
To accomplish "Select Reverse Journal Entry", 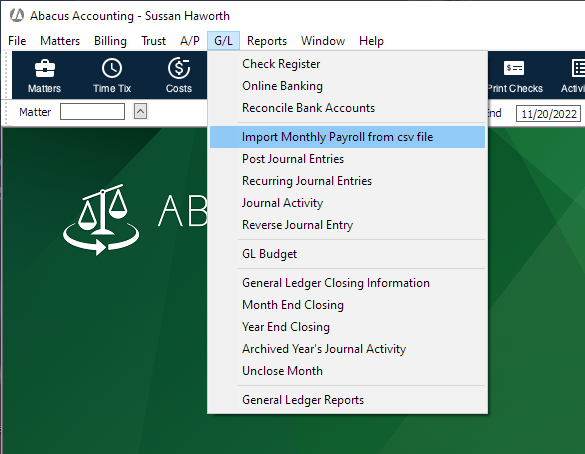I will tap(347, 225).
